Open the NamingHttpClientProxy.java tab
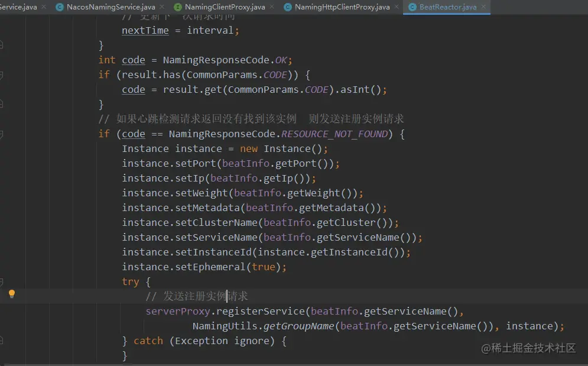 [342, 7]
